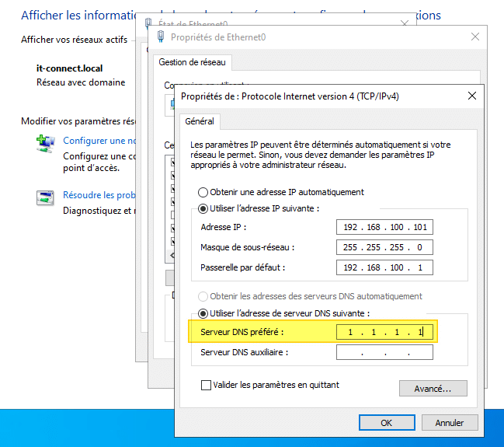Open the Configurer une no... link
Screen dimensions: 504x447
click(99, 141)
